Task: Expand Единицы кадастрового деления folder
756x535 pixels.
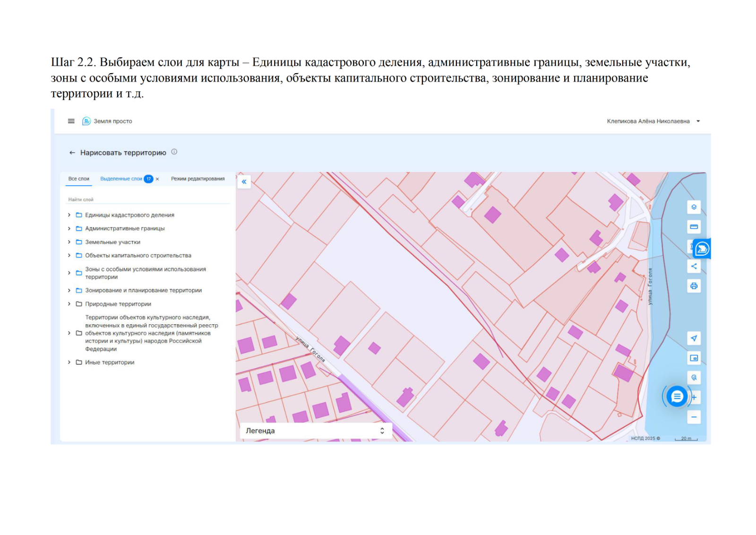Action: click(69, 215)
